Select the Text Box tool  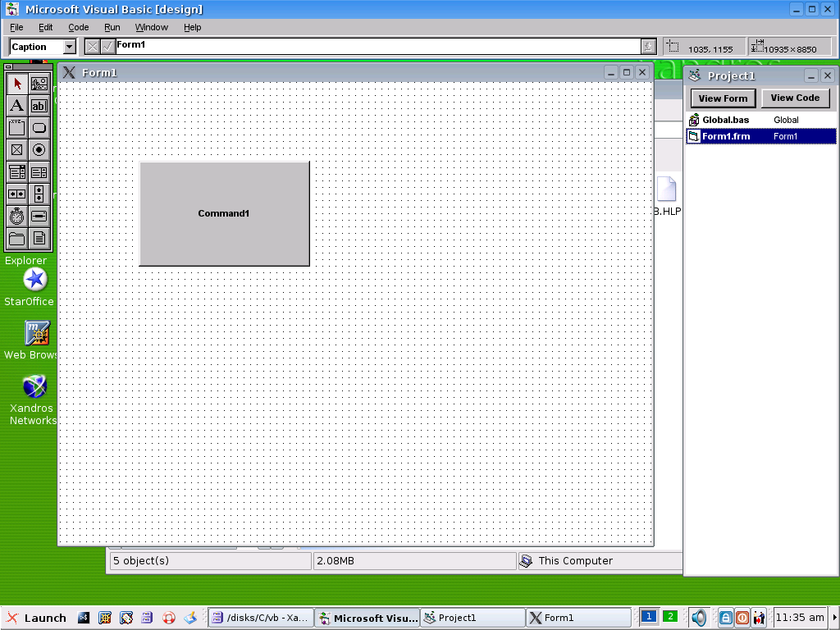click(39, 106)
